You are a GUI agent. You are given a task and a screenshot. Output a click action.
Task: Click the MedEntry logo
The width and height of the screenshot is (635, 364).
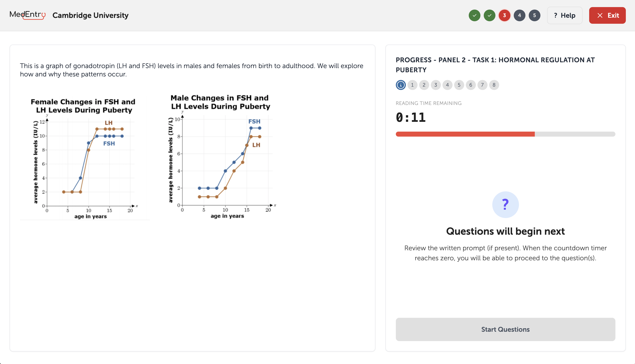[27, 15]
